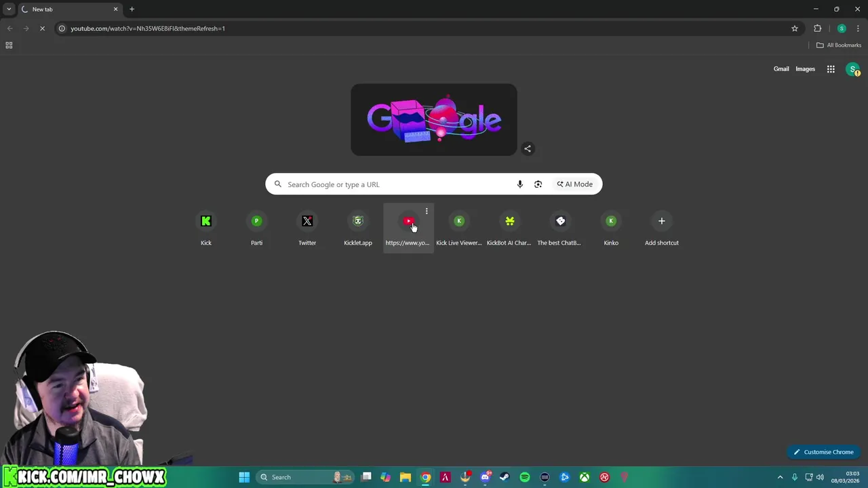Close the New tab tab

[x=115, y=9]
